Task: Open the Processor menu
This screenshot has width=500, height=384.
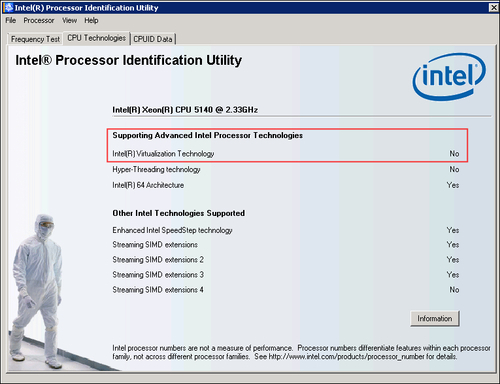Action: coord(39,21)
